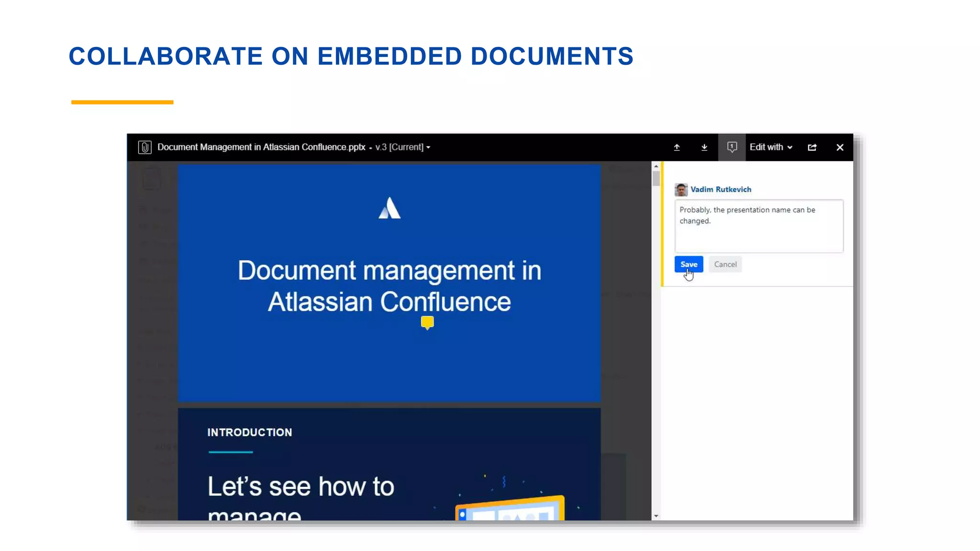The height and width of the screenshot is (551, 980).
Task: Save the comment
Action: click(x=689, y=264)
